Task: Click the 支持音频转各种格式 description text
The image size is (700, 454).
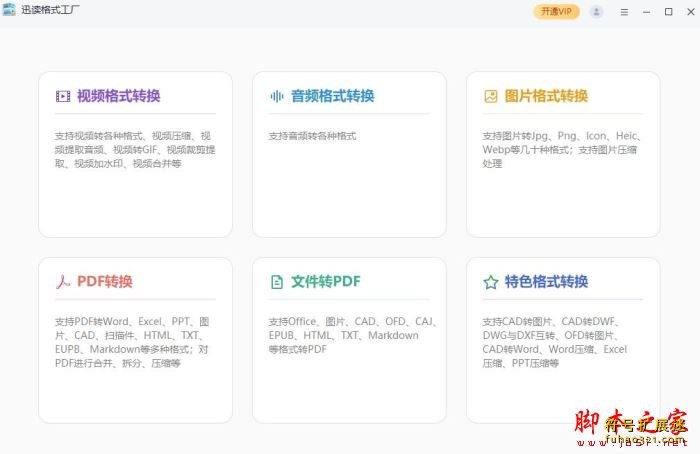Action: coord(312,136)
